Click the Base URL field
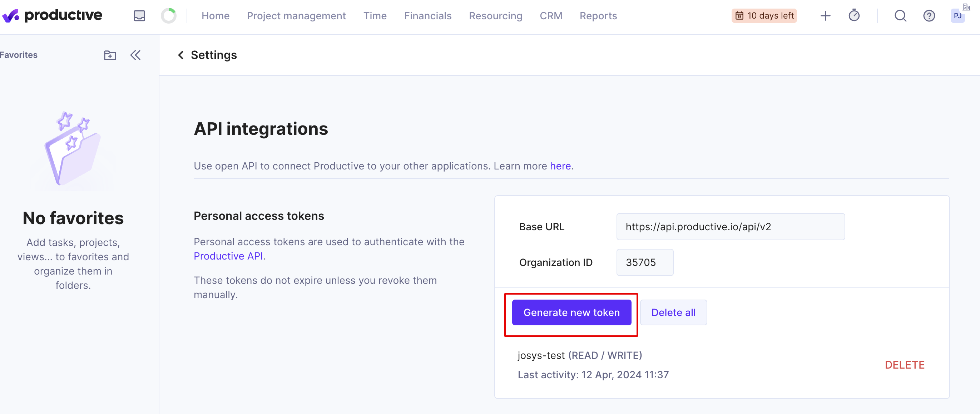Viewport: 980px width, 414px height. (730, 227)
